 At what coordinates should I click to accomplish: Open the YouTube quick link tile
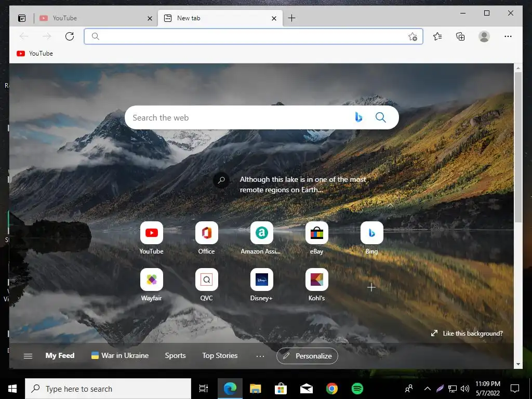pyautogui.click(x=151, y=238)
